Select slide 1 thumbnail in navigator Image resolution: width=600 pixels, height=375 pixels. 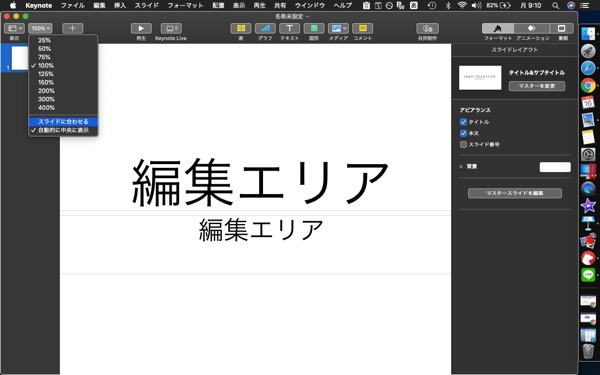20,58
